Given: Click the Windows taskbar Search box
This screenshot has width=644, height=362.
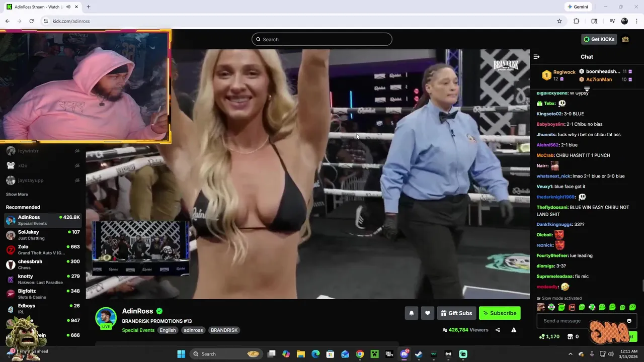Looking at the screenshot, I should pos(226,354).
